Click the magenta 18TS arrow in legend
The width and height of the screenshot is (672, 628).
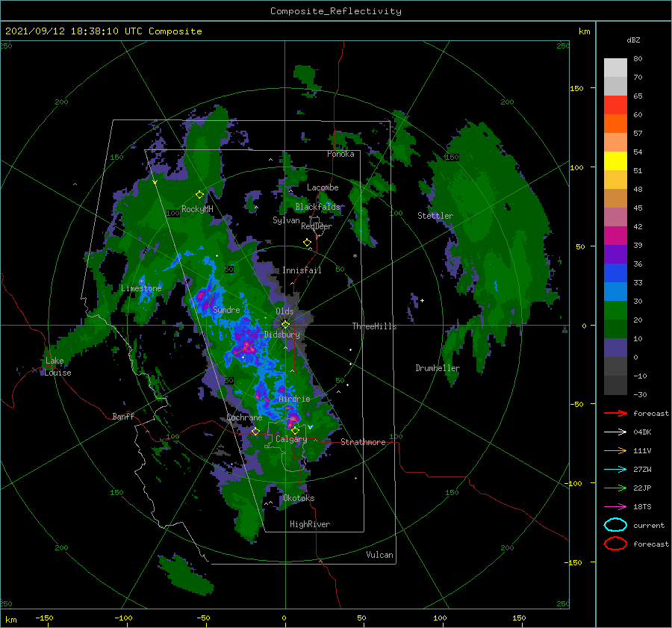click(x=615, y=507)
